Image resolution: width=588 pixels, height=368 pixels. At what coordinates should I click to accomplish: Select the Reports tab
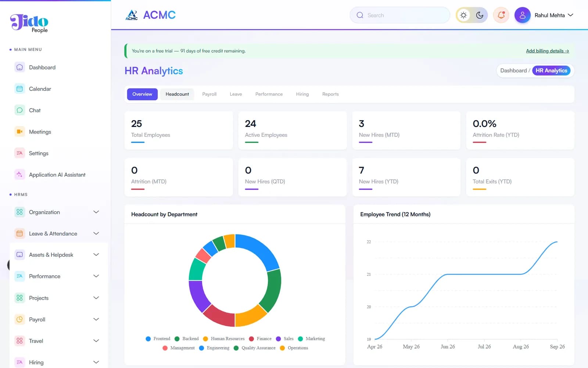pos(330,94)
